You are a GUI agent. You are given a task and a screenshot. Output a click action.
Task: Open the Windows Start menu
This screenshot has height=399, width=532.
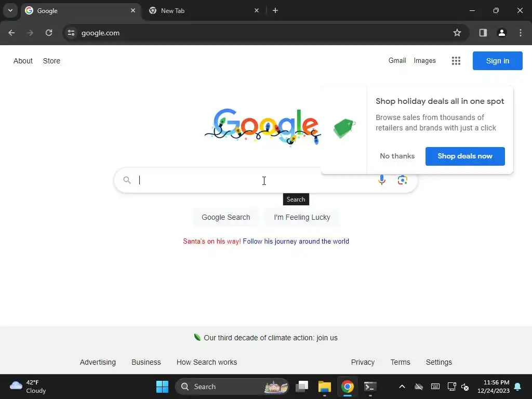pos(162,387)
